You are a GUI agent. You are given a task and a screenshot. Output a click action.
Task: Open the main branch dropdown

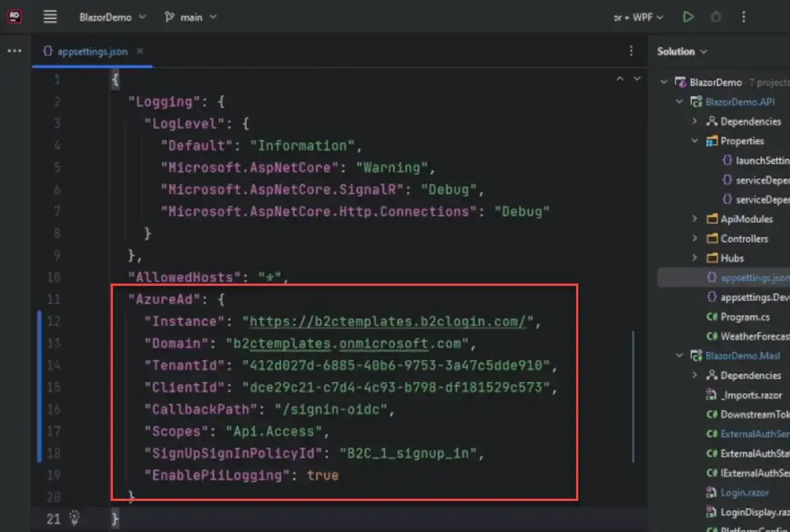pos(190,17)
